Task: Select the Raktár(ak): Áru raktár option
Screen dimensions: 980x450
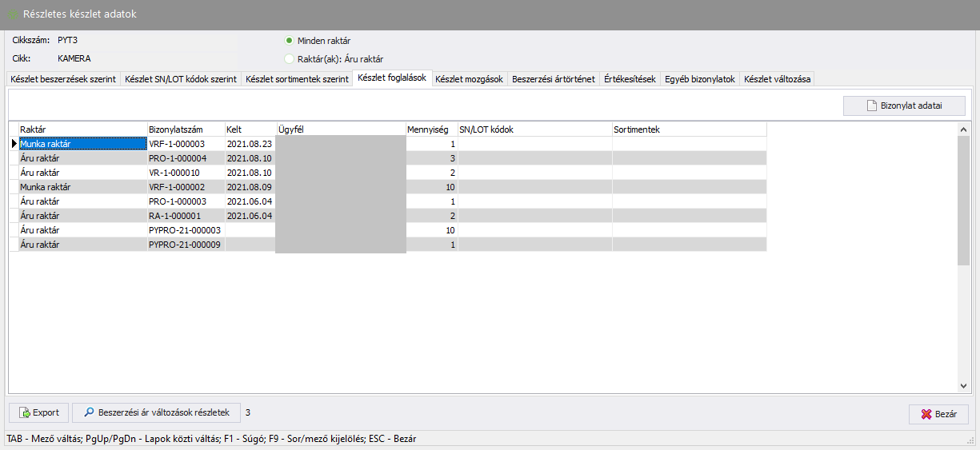Action: [x=289, y=58]
